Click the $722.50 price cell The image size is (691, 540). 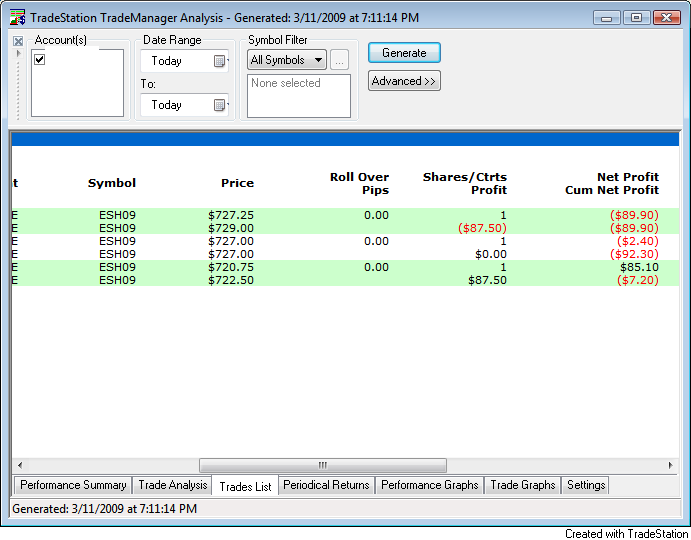(231, 280)
